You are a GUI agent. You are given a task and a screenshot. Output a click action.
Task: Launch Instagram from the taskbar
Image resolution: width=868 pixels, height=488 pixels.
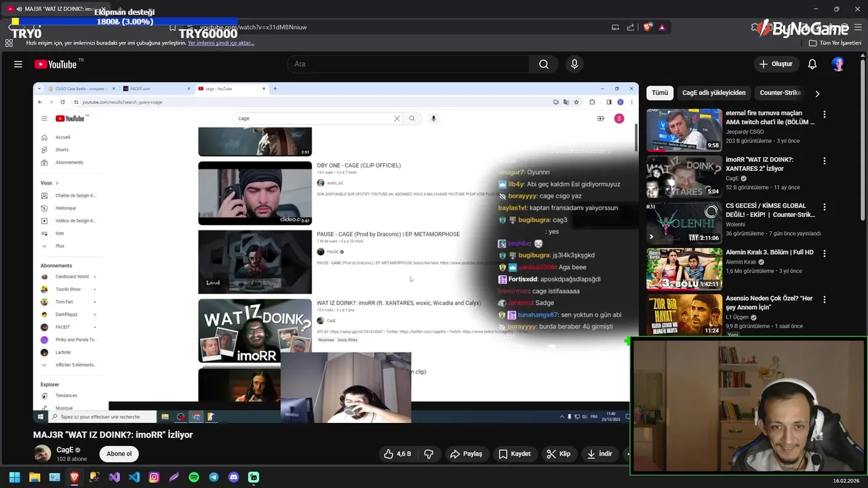(154, 477)
